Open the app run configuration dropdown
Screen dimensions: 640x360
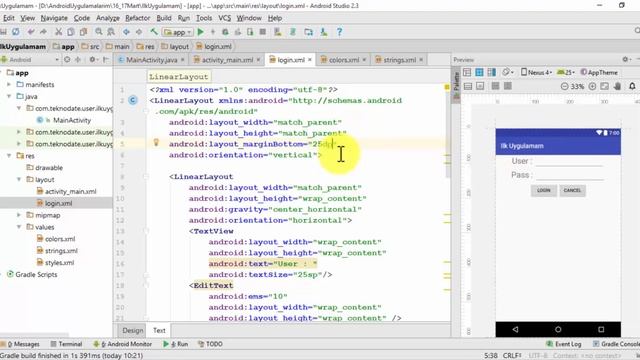click(178, 32)
